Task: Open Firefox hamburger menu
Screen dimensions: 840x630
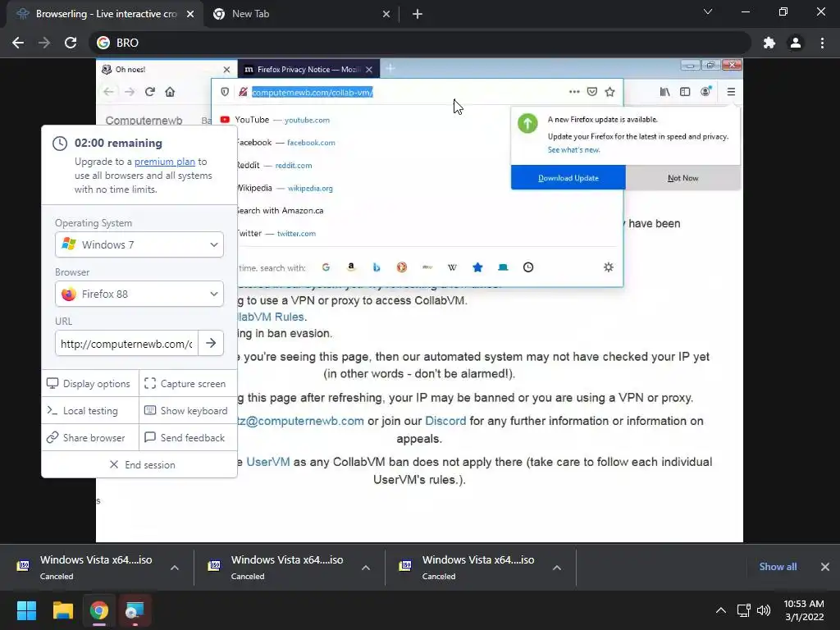Action: point(731,92)
